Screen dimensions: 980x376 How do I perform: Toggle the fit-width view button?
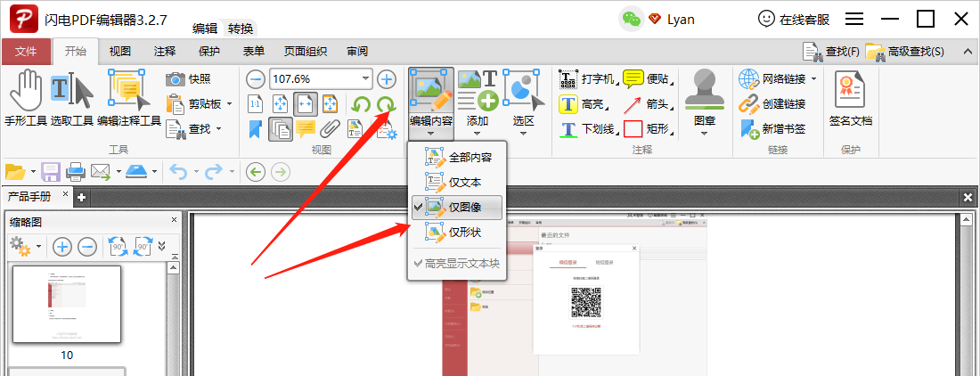pos(305,103)
